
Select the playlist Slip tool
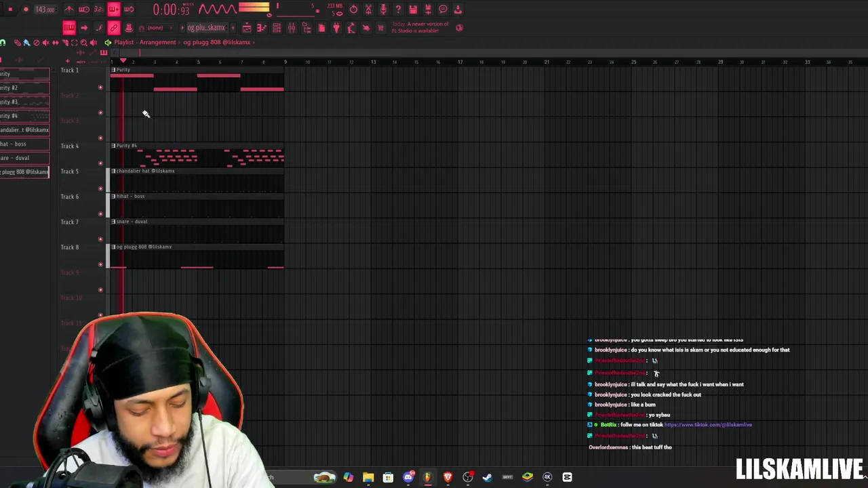point(55,43)
